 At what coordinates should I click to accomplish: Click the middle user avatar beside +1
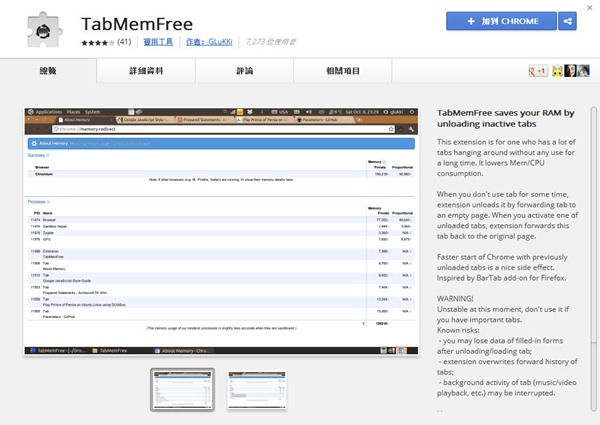click(570, 71)
